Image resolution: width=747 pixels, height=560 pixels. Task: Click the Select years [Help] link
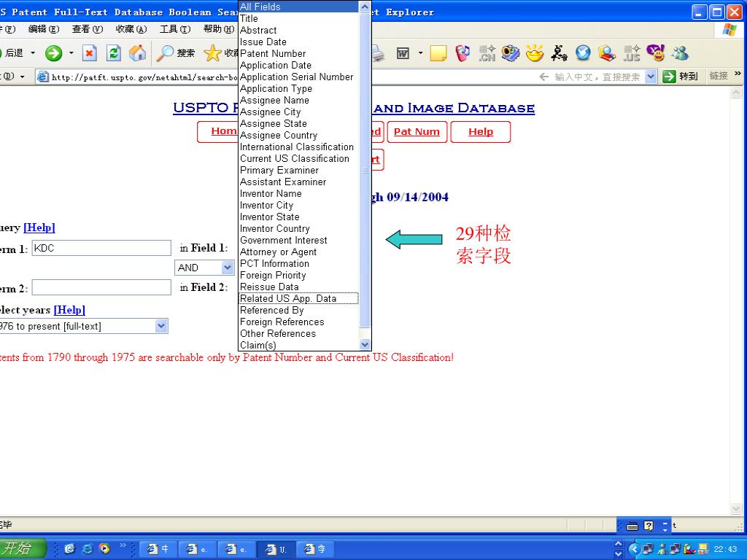coord(69,310)
